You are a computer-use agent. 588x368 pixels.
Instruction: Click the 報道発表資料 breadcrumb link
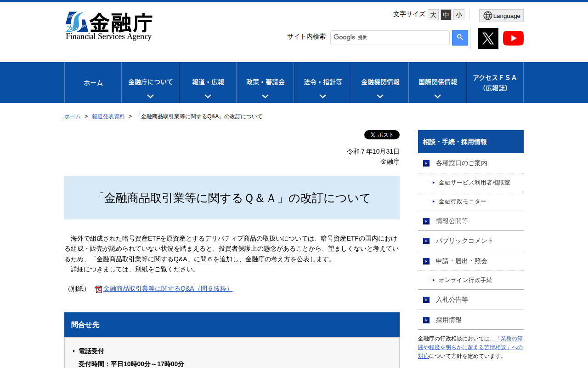point(108,116)
